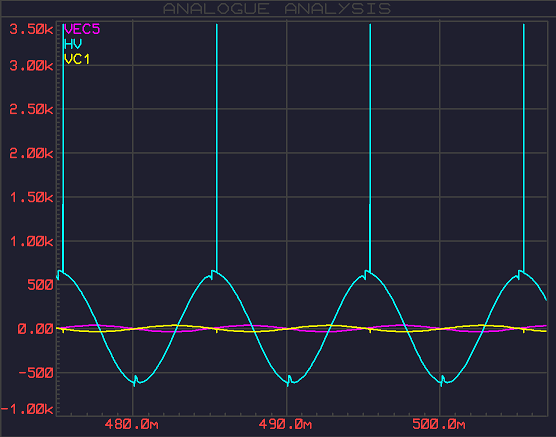Click the 0.00 y-axis label
Image resolution: width=556 pixels, height=437 pixels.
[x=35, y=329]
